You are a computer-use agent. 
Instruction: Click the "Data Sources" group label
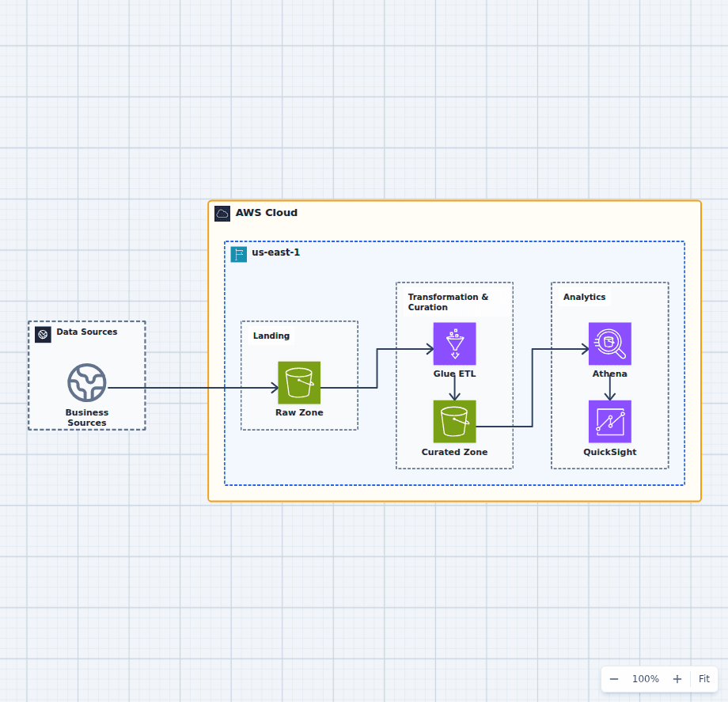[87, 332]
